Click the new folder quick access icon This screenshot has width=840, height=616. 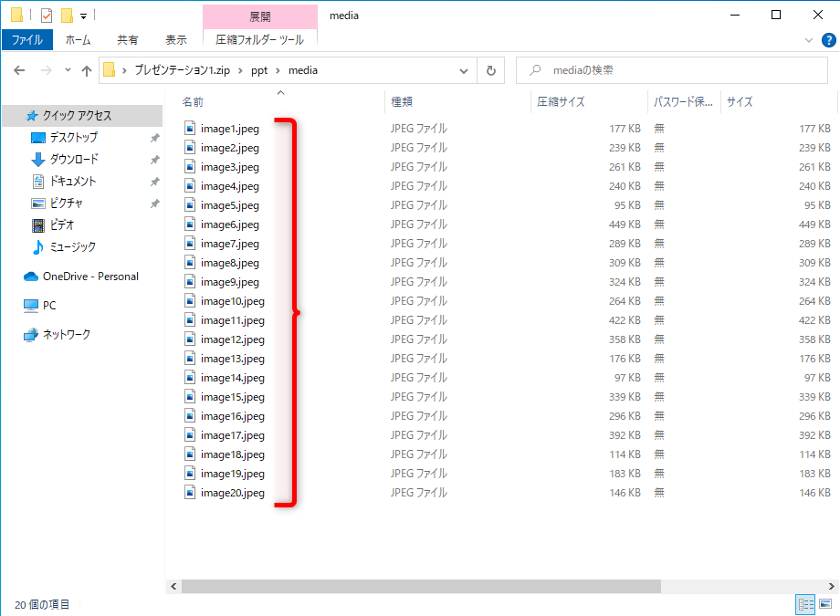pyautogui.click(x=66, y=14)
